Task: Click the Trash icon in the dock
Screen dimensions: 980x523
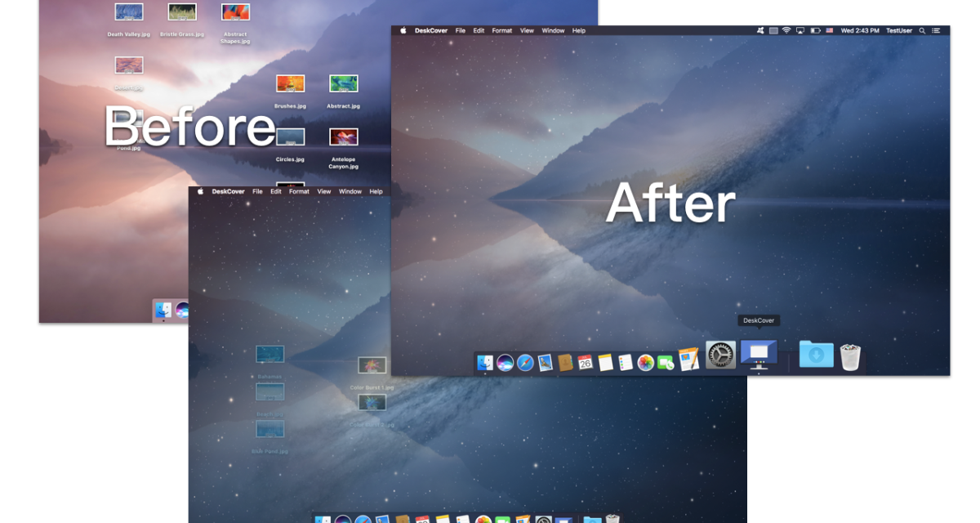Action: pyautogui.click(x=850, y=356)
